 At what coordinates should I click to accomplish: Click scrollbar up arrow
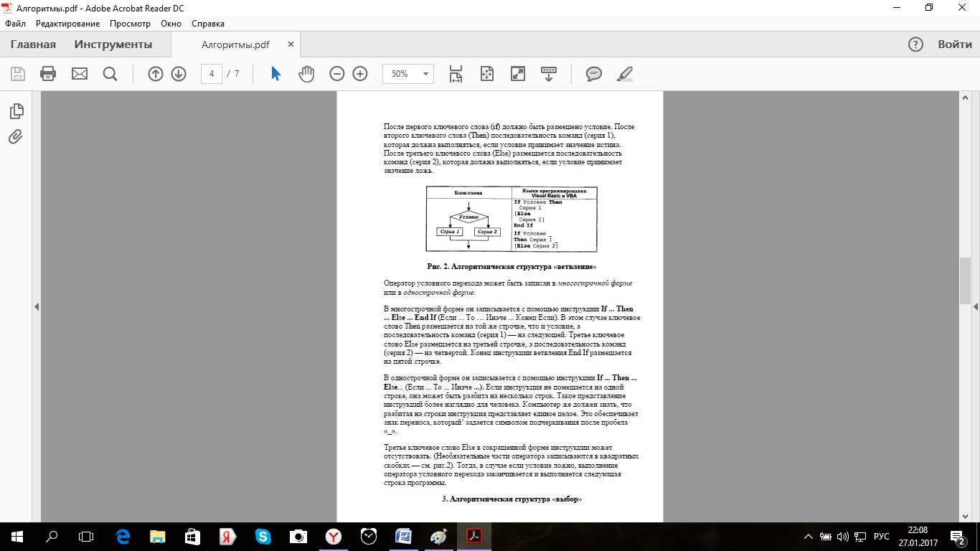(965, 97)
